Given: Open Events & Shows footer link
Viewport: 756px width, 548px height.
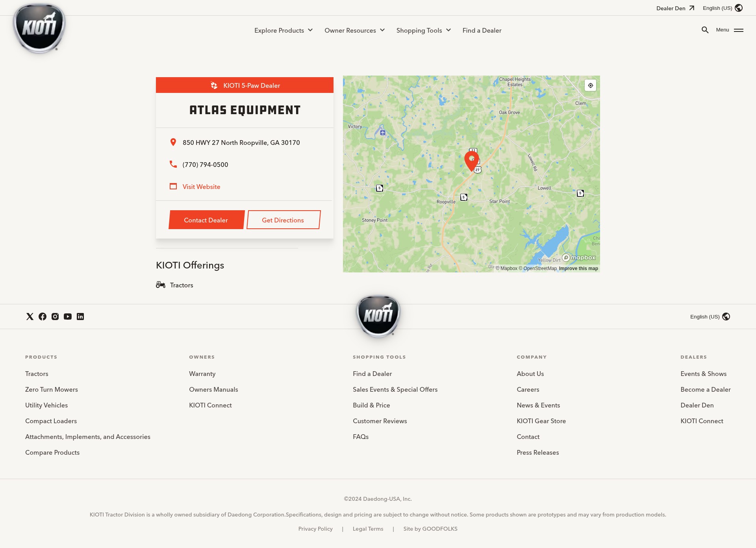Looking at the screenshot, I should click(703, 374).
